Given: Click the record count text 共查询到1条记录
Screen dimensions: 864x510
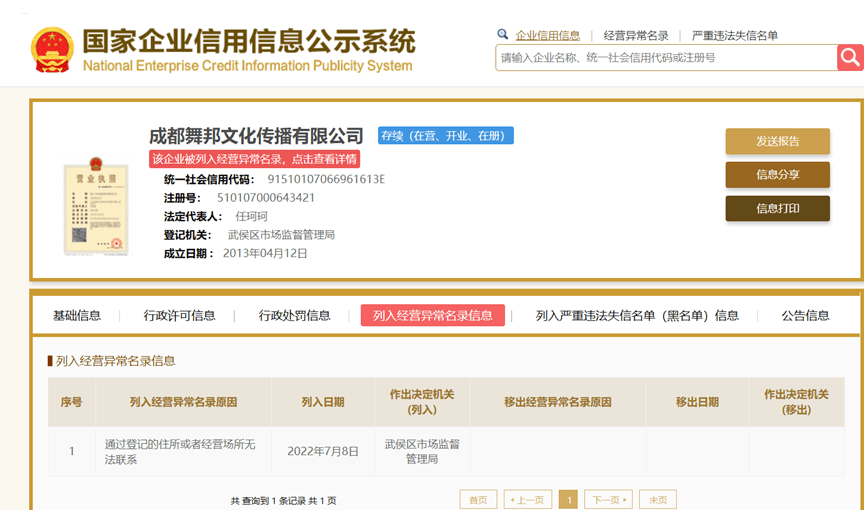Looking at the screenshot, I should click(x=268, y=501).
